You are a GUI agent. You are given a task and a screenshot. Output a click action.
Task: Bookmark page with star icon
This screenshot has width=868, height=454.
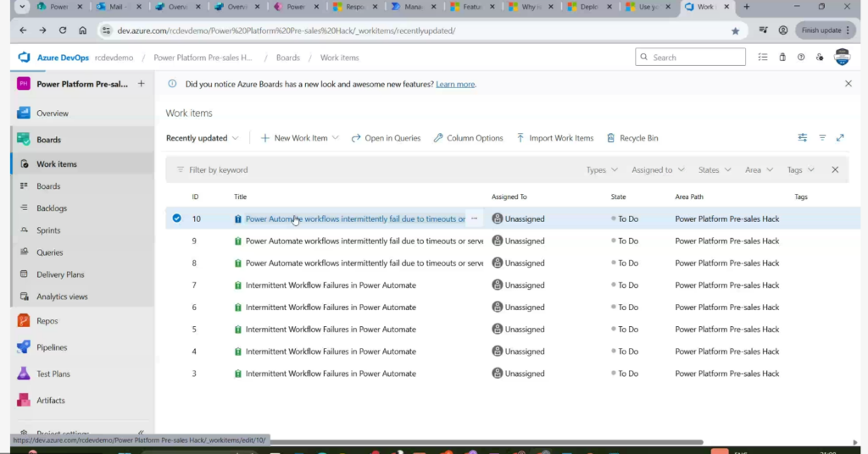pyautogui.click(x=735, y=31)
